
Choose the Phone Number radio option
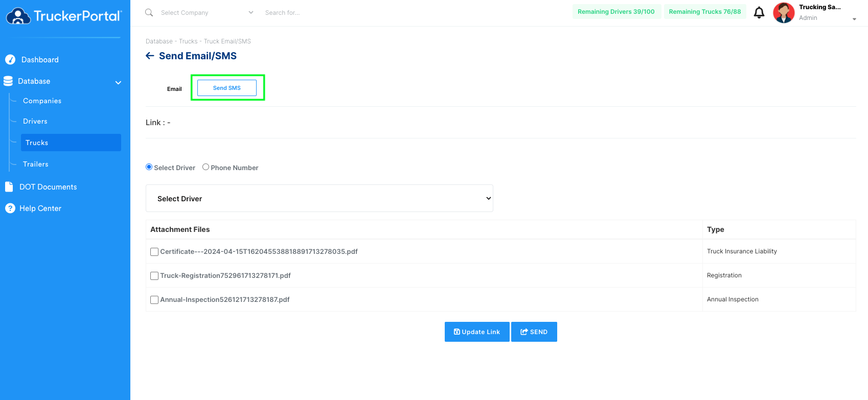(205, 167)
